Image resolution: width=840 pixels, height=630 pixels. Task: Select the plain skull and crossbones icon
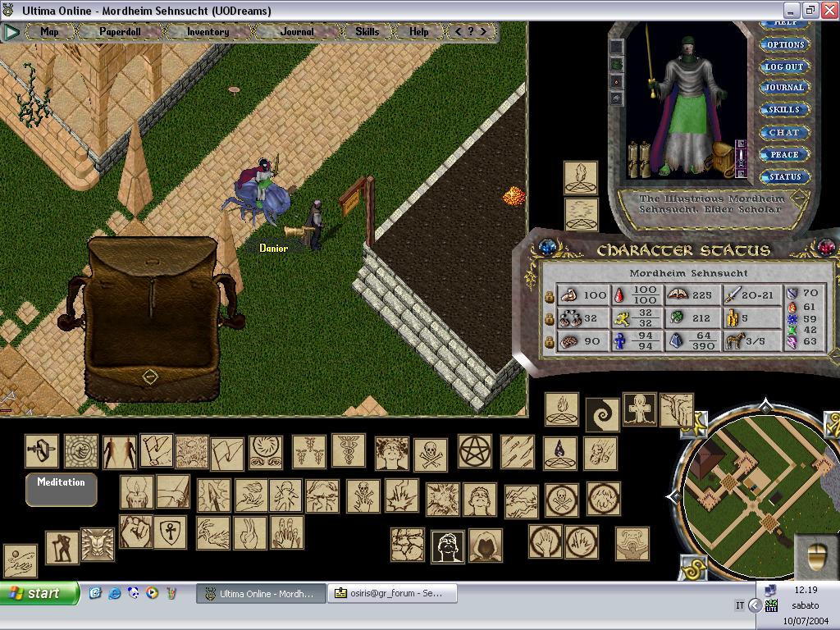pyautogui.click(x=431, y=455)
